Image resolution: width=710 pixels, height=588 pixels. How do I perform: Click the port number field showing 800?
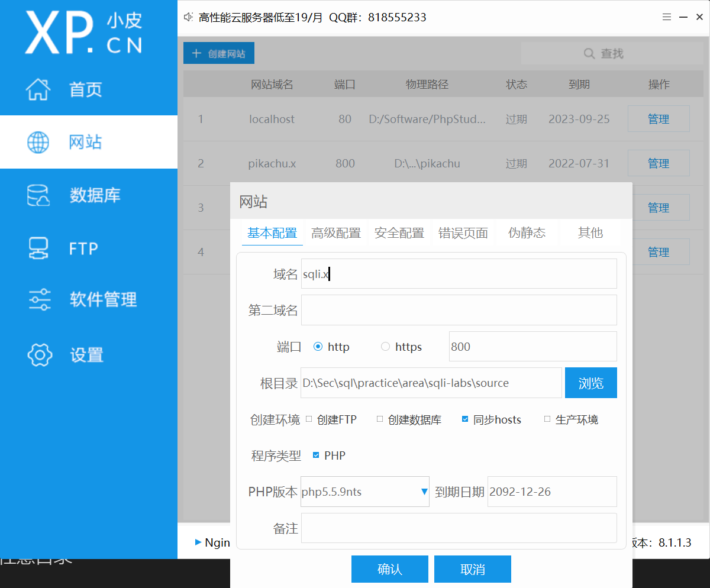(533, 347)
